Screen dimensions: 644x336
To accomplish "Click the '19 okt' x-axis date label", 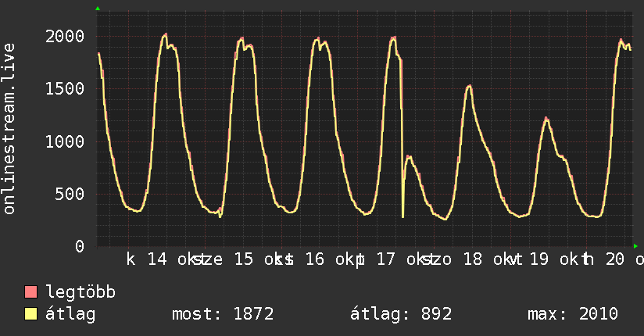I will [x=555, y=259].
